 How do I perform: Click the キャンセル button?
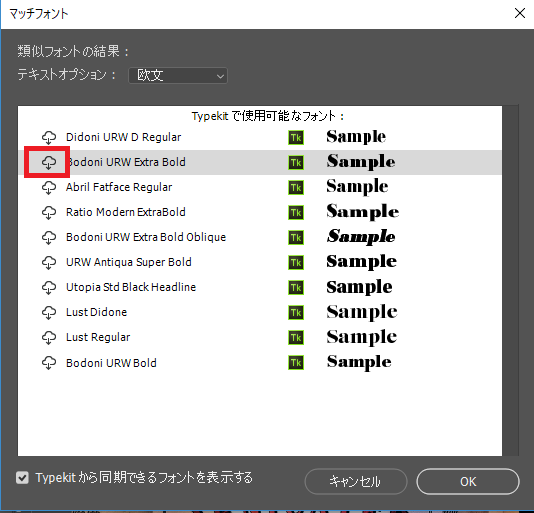point(356,482)
